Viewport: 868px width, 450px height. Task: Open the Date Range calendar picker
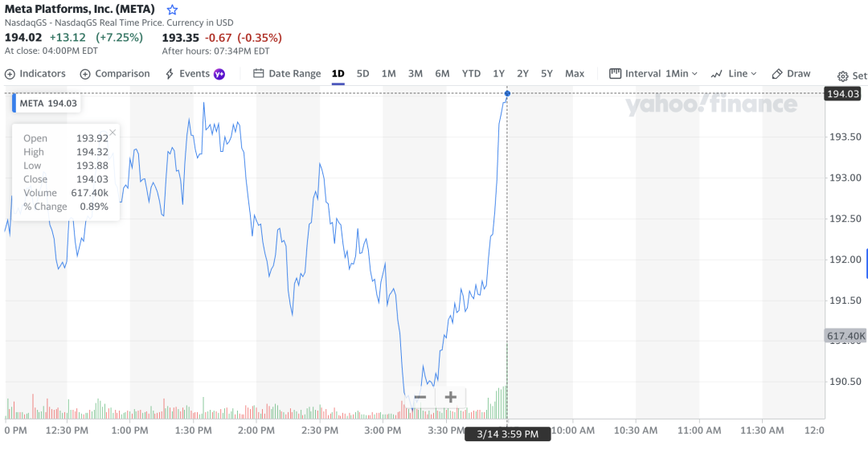click(287, 74)
